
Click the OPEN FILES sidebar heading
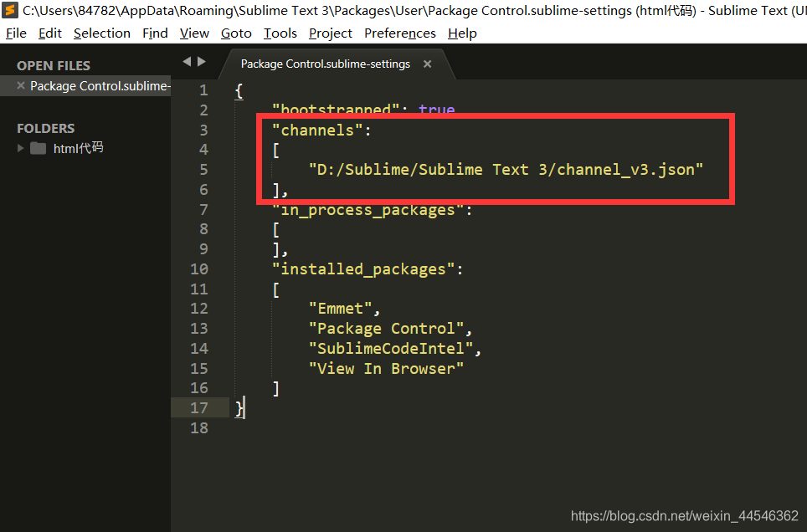click(x=54, y=66)
